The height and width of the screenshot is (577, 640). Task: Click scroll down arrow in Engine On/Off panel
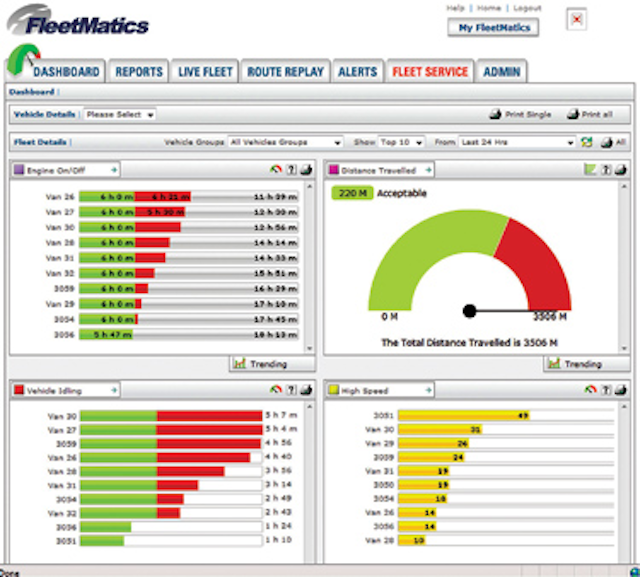[309, 348]
